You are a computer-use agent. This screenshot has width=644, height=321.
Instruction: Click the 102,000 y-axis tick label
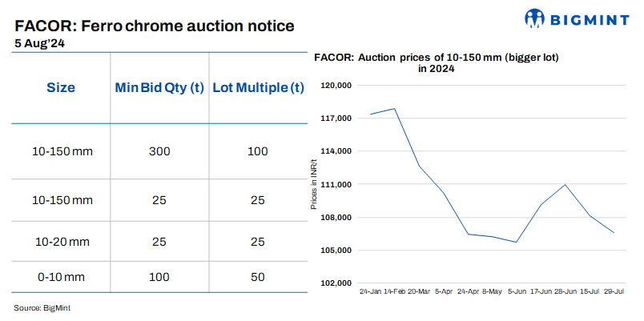pos(336,283)
